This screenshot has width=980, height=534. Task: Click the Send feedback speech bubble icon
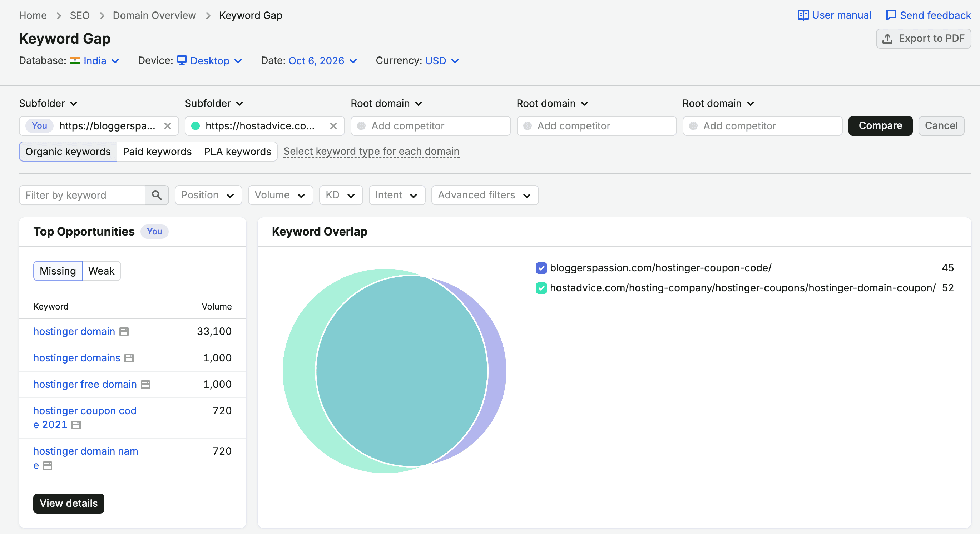click(x=891, y=15)
